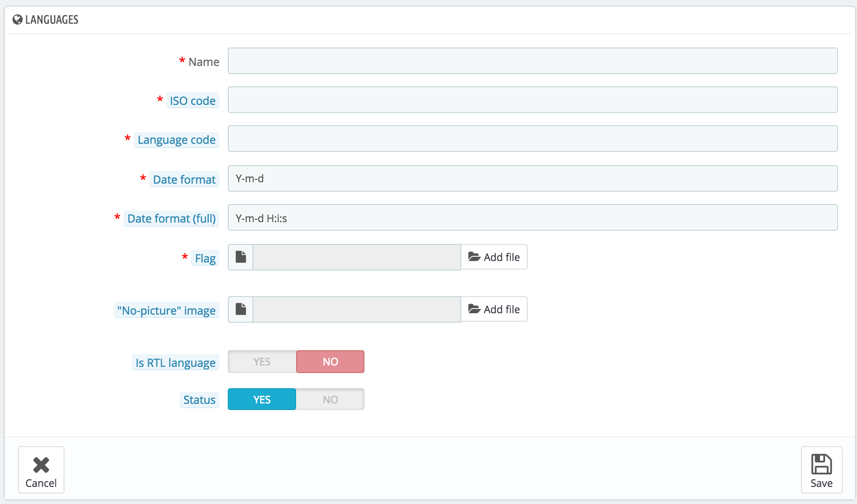Edit the Date format field containing Y-m-d
The width and height of the screenshot is (857, 504).
[532, 178]
